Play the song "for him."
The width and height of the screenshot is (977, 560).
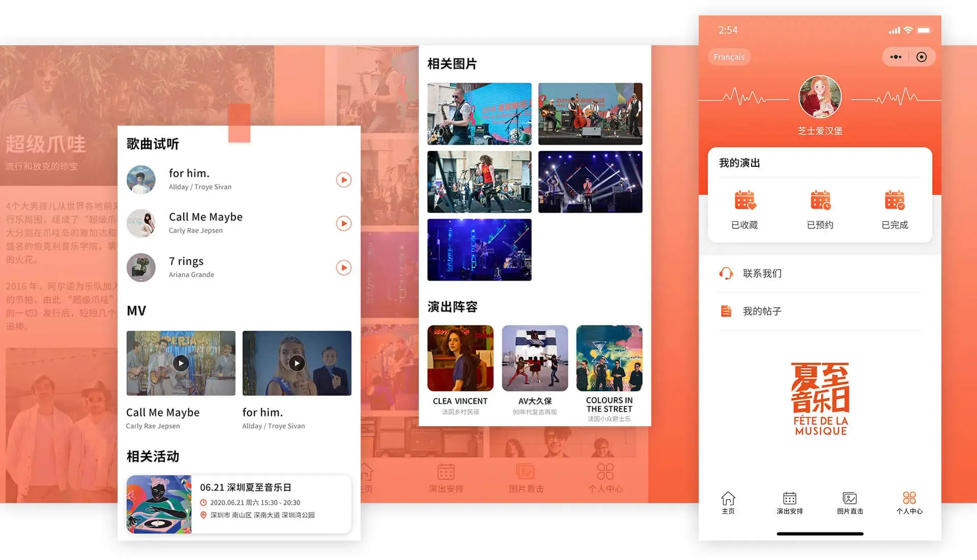coord(343,180)
